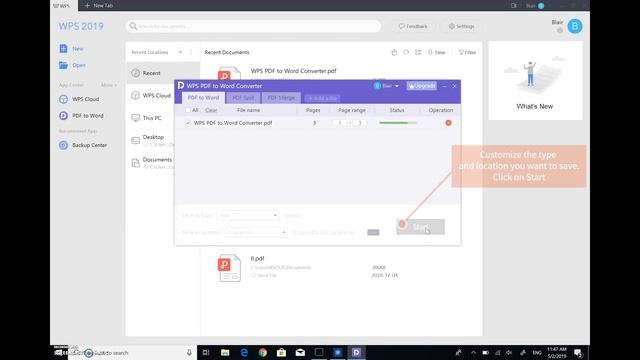Click the ll.pdf file icon
The height and width of the screenshot is (360, 640).
tap(229, 268)
